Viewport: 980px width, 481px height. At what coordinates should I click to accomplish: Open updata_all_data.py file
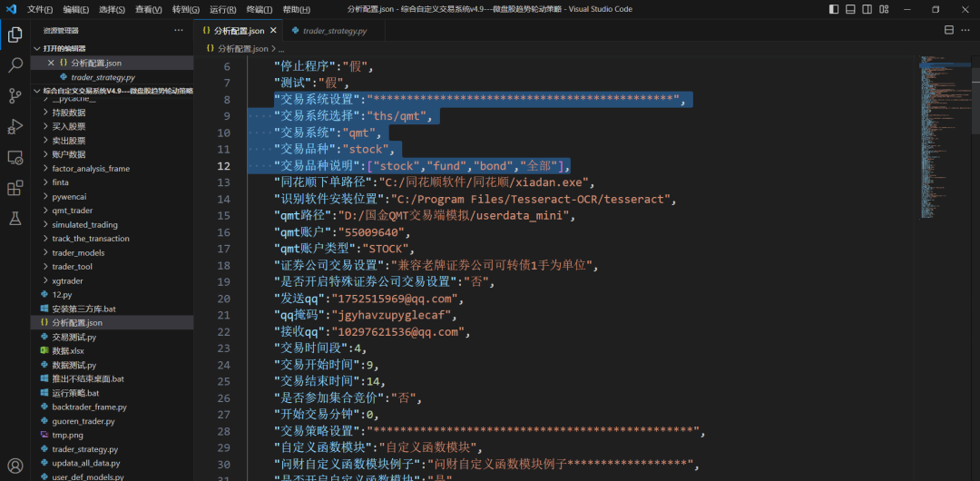(x=85, y=463)
